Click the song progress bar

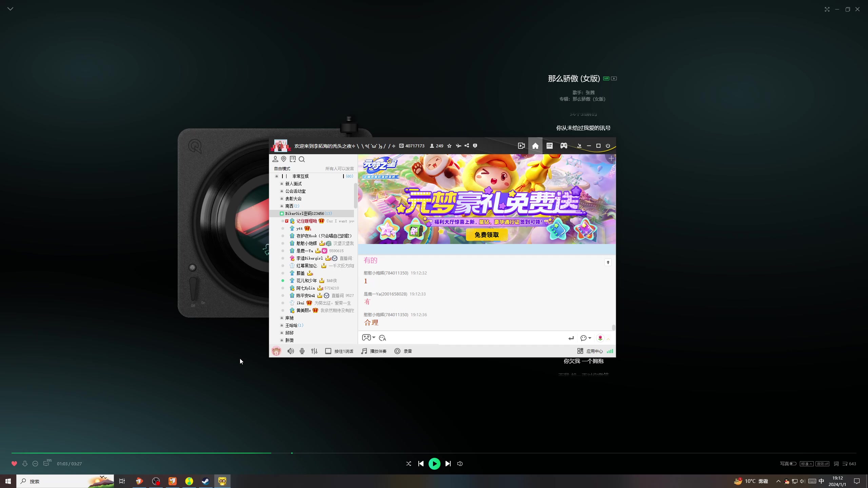pos(434,453)
